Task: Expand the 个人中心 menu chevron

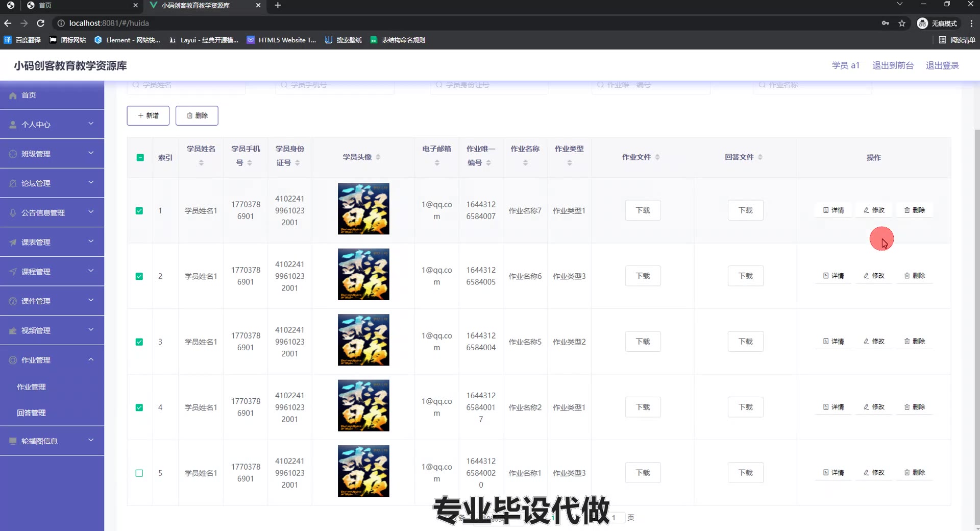Action: (91, 124)
